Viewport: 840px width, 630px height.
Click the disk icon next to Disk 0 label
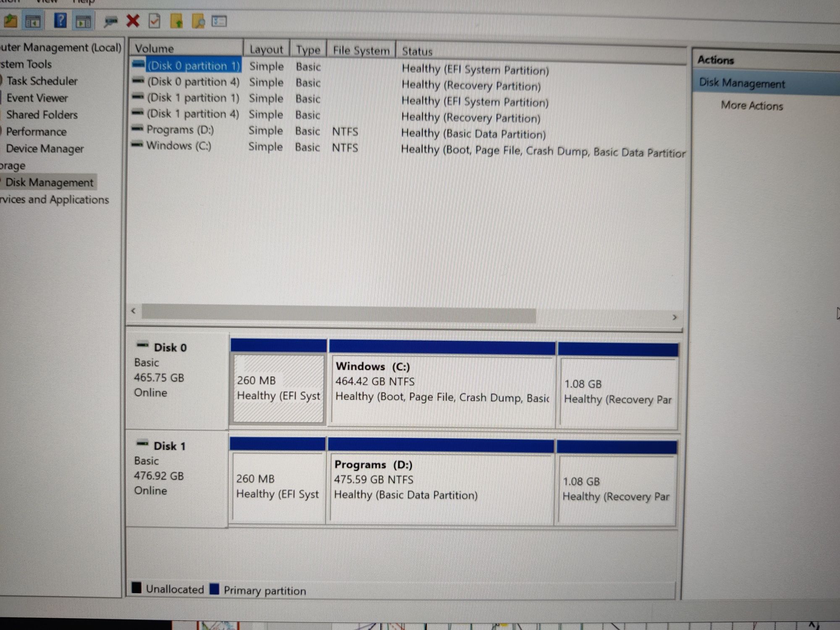coord(143,345)
